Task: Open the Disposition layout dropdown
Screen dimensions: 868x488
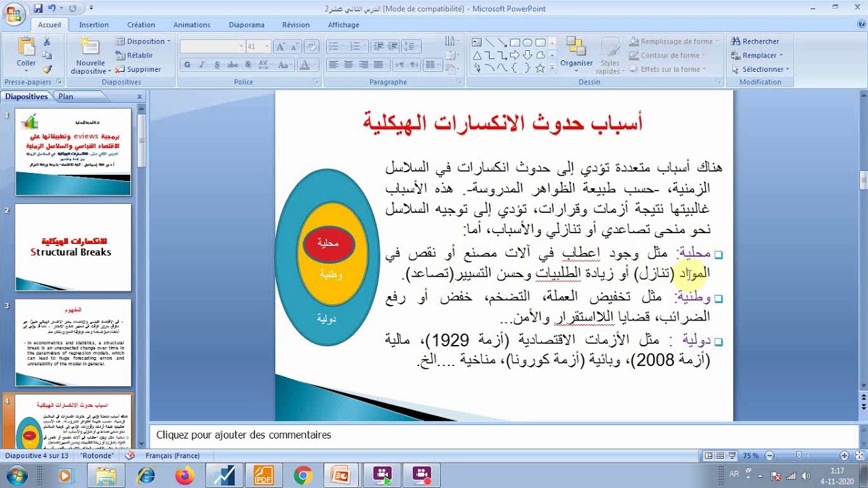Action: pos(142,41)
